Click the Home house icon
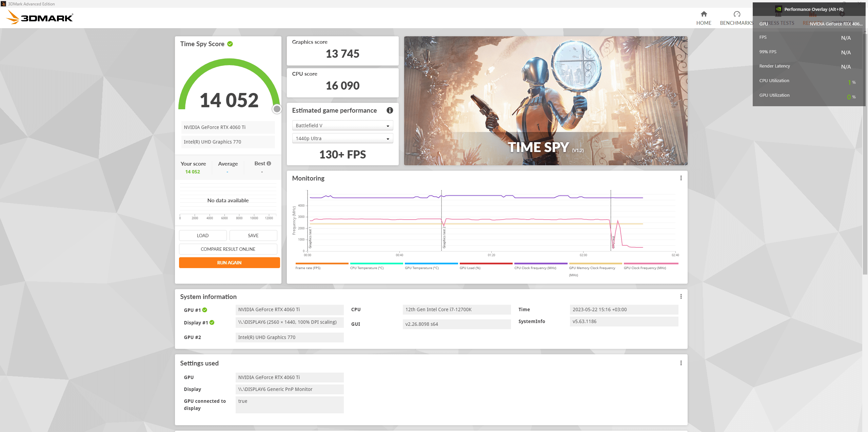Image resolution: width=868 pixels, height=432 pixels. pos(704,14)
